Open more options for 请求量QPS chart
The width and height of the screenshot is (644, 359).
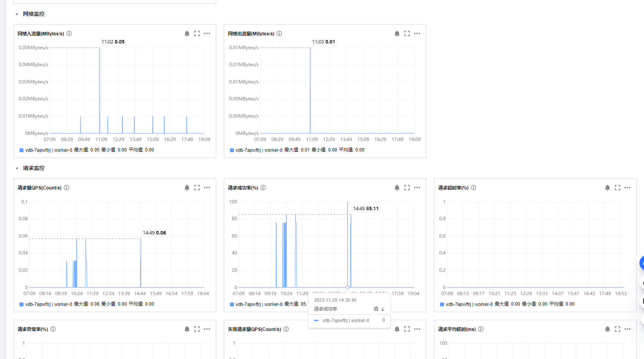point(207,188)
